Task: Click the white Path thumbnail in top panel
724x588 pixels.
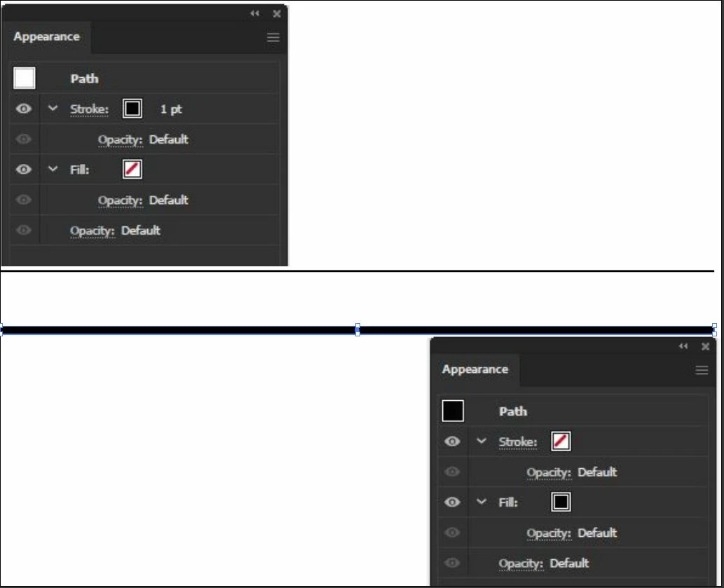Action: [25, 78]
